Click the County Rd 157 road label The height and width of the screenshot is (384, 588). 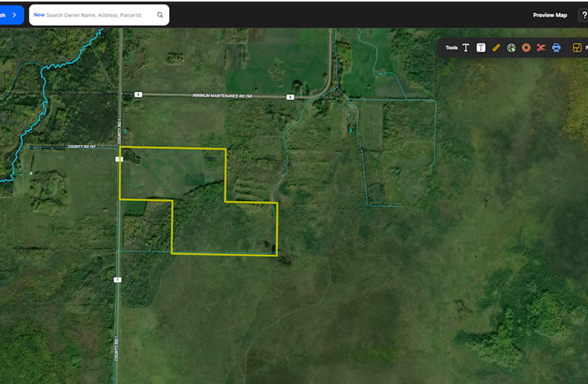point(82,147)
